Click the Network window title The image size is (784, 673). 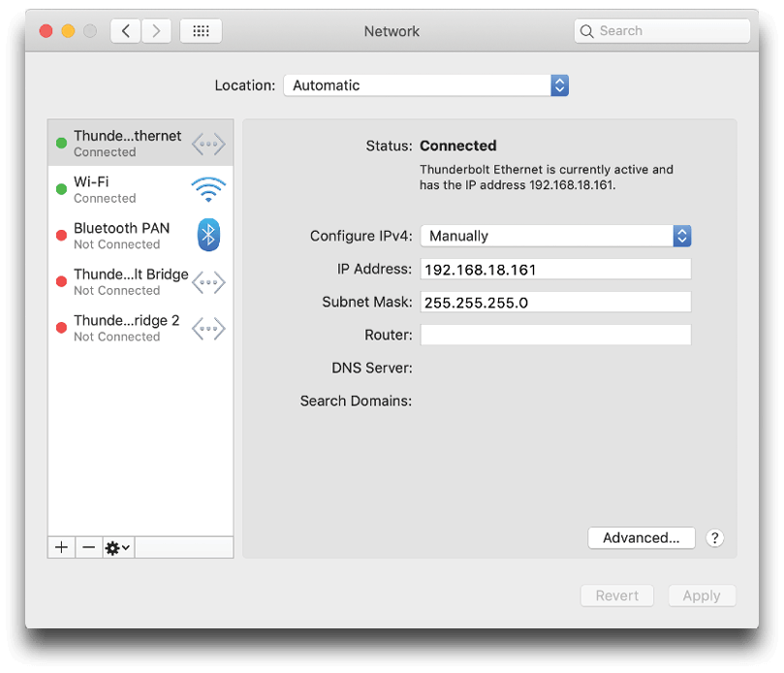tap(392, 31)
